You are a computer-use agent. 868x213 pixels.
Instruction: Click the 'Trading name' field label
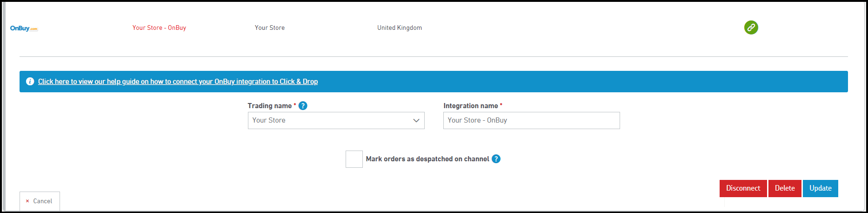tap(270, 106)
